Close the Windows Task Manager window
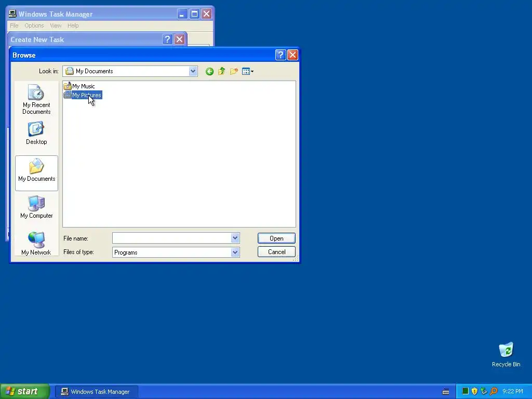The image size is (532, 399). (x=206, y=14)
